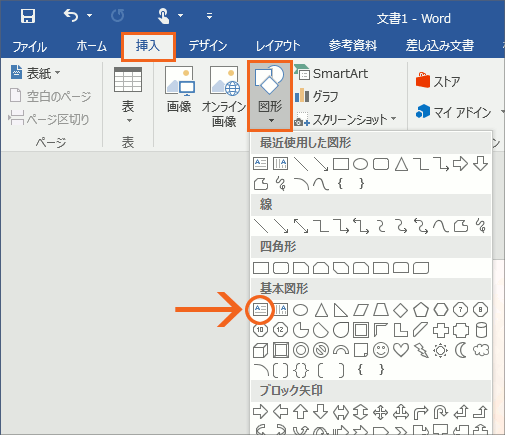Open the ファイル tab
This screenshot has width=505, height=435.
pyautogui.click(x=30, y=46)
